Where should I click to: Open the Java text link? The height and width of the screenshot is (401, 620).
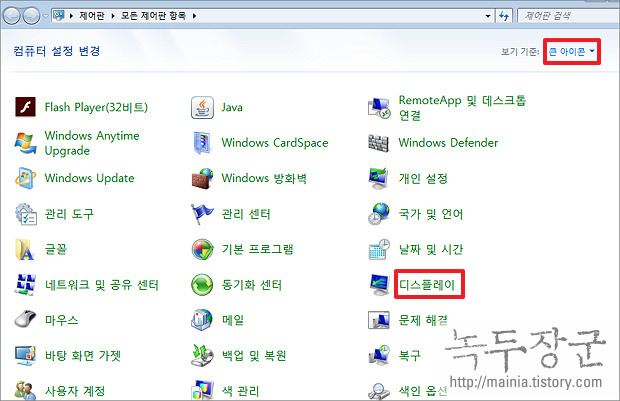coord(232,107)
